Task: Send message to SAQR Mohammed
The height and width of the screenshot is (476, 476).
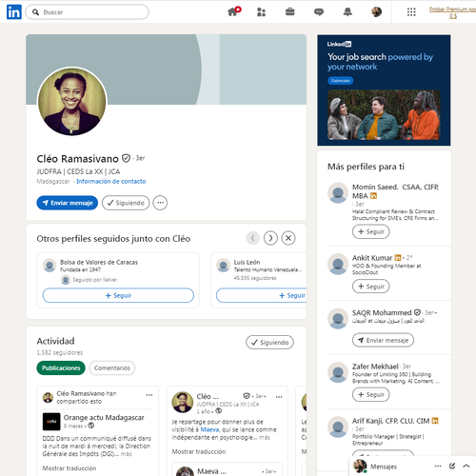Action: pyautogui.click(x=383, y=340)
